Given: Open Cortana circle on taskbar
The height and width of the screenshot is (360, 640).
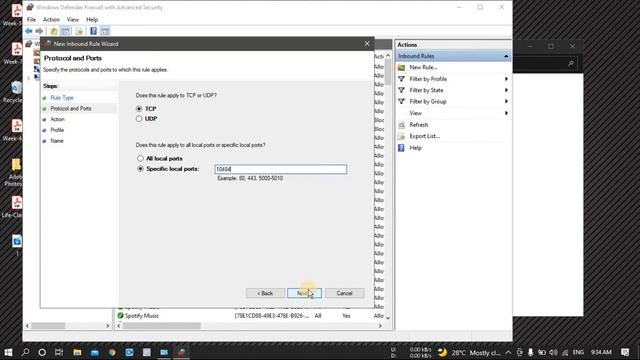Looking at the screenshot, I should [x=42, y=352].
